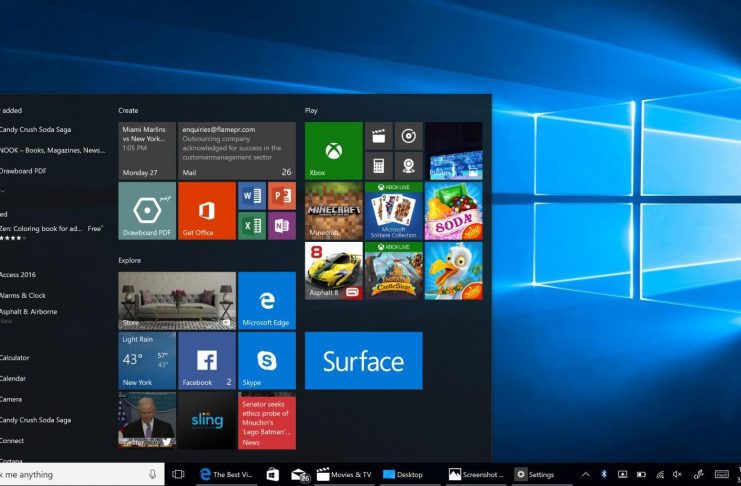This screenshot has height=486, width=741.
Task: Open the Sling tile
Action: (207, 420)
